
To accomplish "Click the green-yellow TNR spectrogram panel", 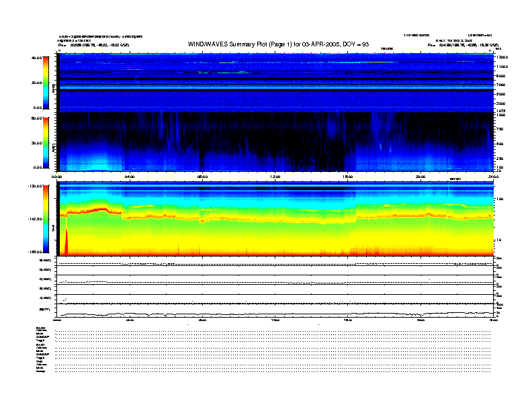I will (x=275, y=219).
